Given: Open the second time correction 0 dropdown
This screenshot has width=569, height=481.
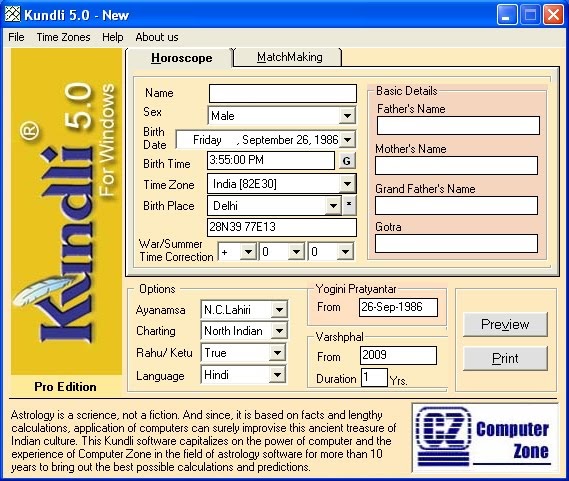Looking at the screenshot, I should pos(345,251).
